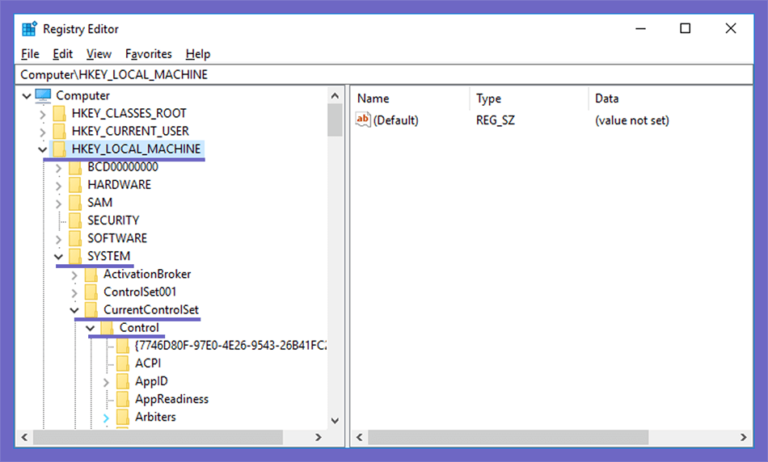Expand the BCD00000000 key

[x=58, y=168]
